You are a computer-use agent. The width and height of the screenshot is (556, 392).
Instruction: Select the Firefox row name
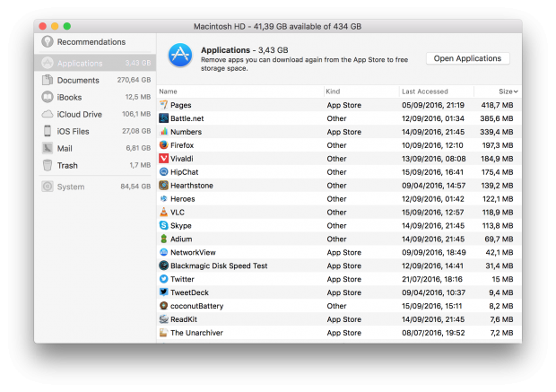[182, 145]
